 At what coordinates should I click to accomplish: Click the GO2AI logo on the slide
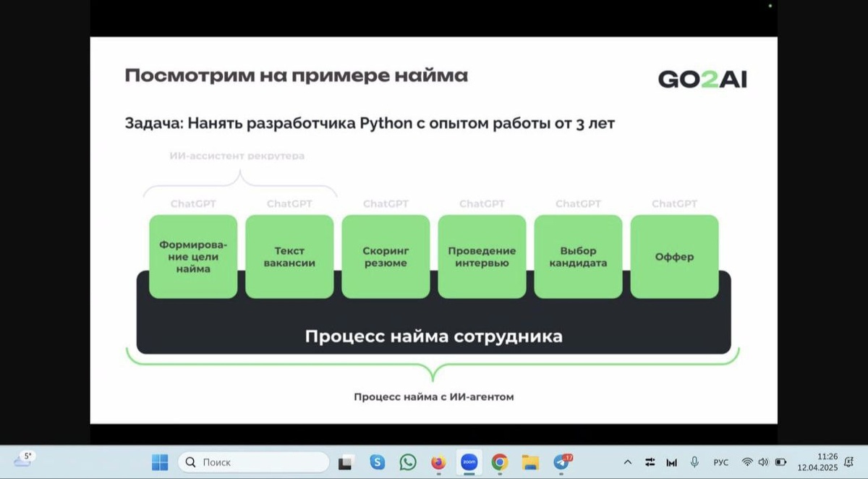coord(702,79)
